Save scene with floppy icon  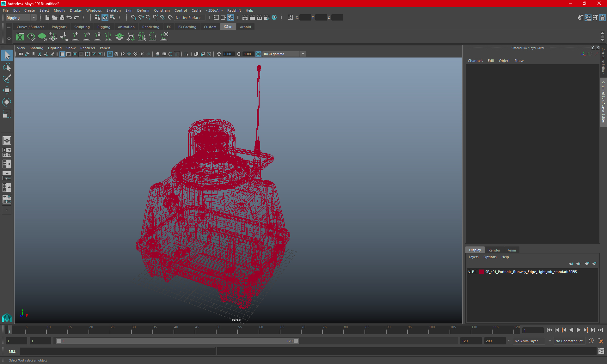pyautogui.click(x=62, y=18)
